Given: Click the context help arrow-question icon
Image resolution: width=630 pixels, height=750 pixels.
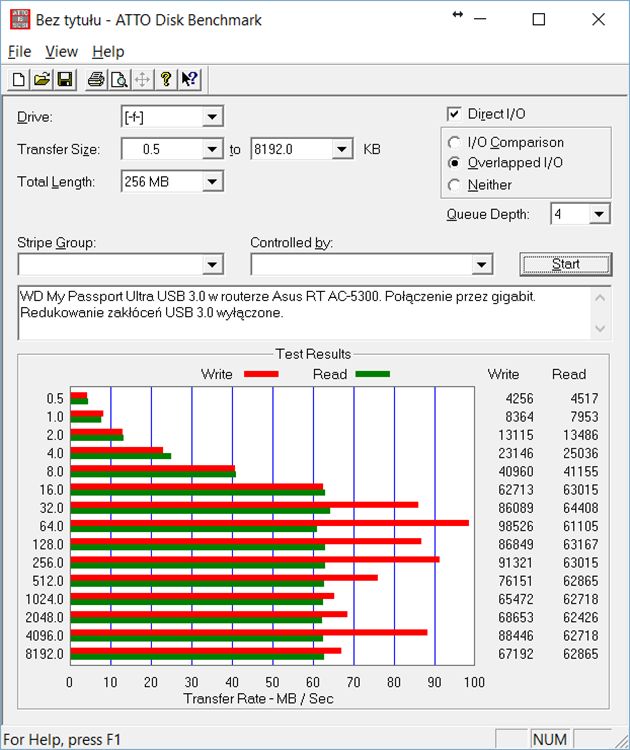Looking at the screenshot, I should pyautogui.click(x=189, y=79).
